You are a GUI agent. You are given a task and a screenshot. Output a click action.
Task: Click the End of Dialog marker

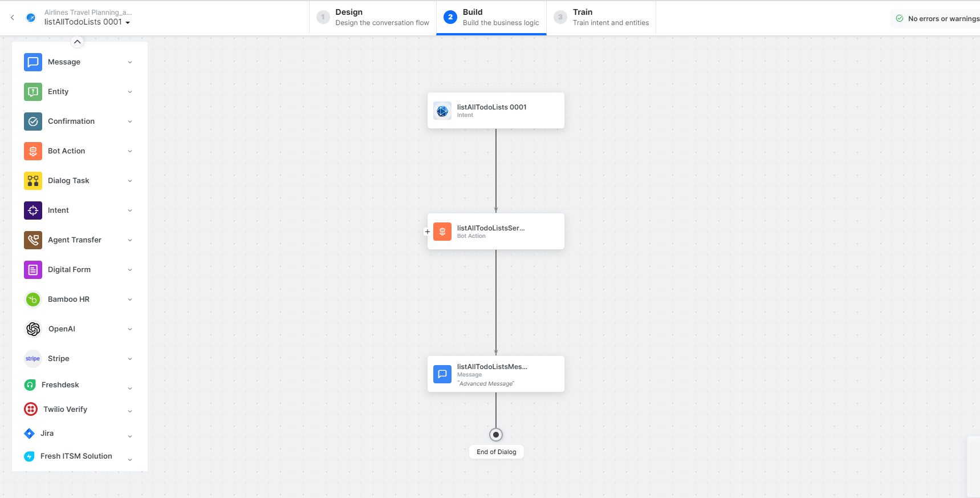point(496,435)
